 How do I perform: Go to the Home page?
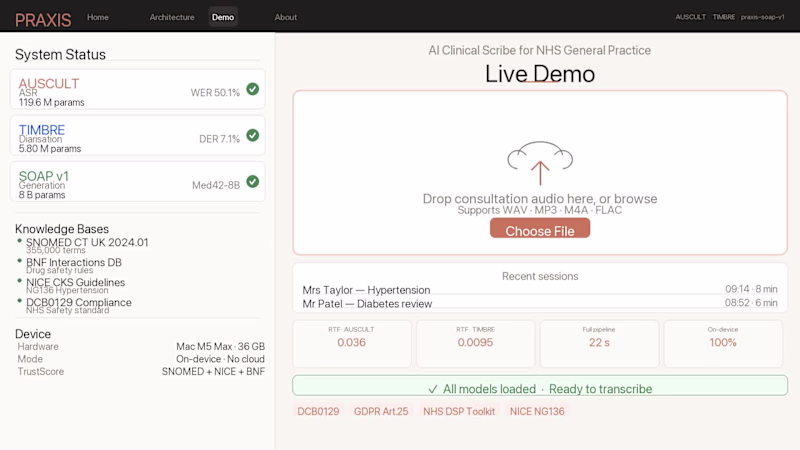point(97,17)
